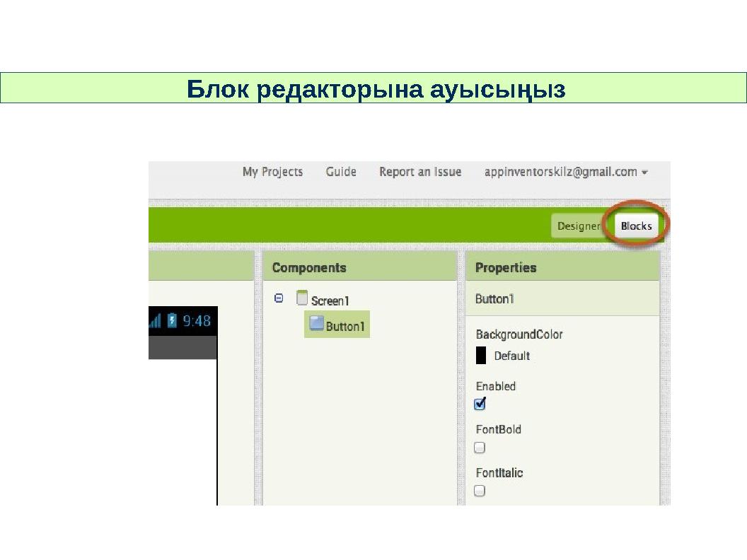
Task: Click the 9:48 clock in preview
Action: [x=197, y=321]
